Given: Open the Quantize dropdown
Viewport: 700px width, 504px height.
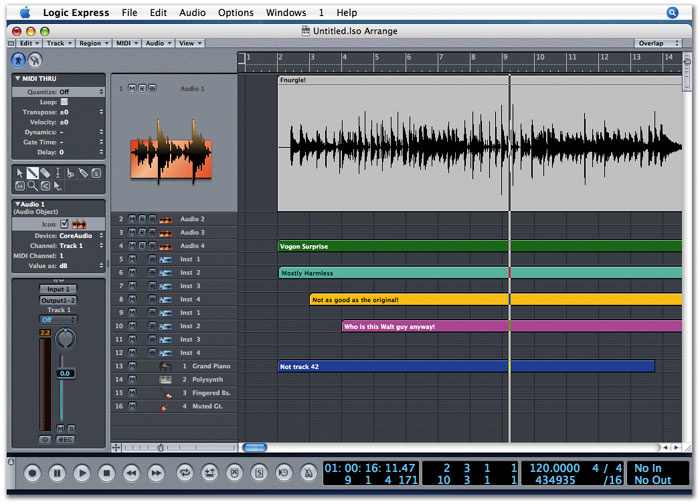Looking at the screenshot, I should coord(80,91).
